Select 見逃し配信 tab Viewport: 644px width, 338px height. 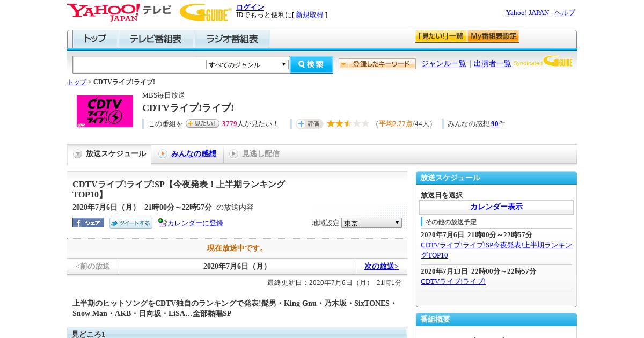coord(254,154)
